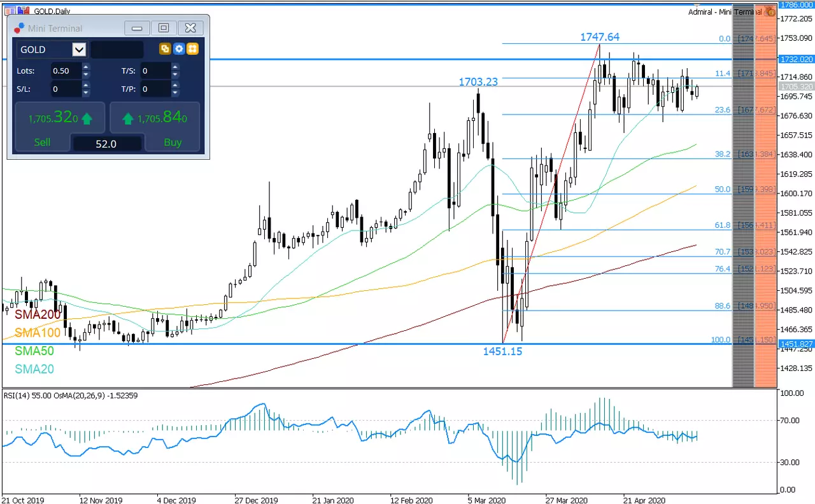The width and height of the screenshot is (815, 504).
Task: Increase T/P value with up arrow
Action: click(x=176, y=86)
